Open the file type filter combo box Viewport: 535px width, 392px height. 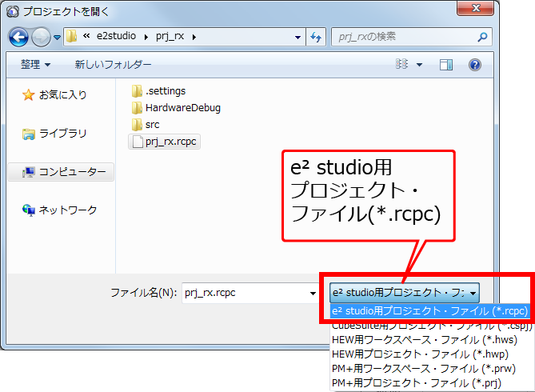[405, 293]
